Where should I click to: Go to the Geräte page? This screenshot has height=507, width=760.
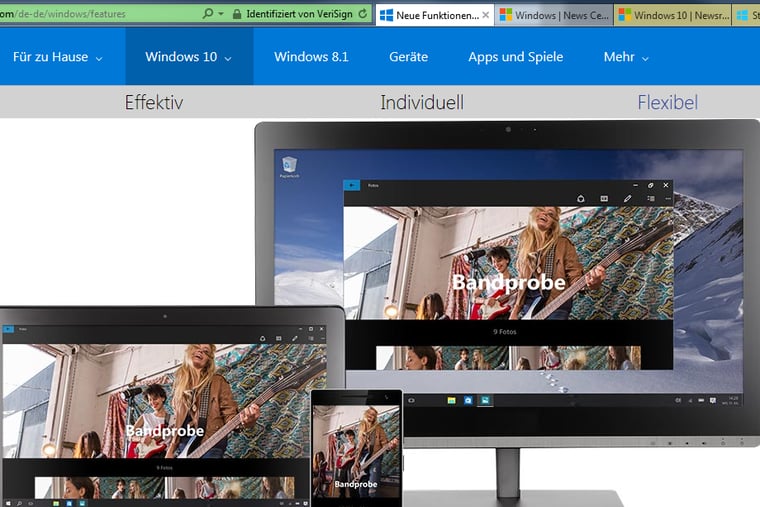point(408,57)
